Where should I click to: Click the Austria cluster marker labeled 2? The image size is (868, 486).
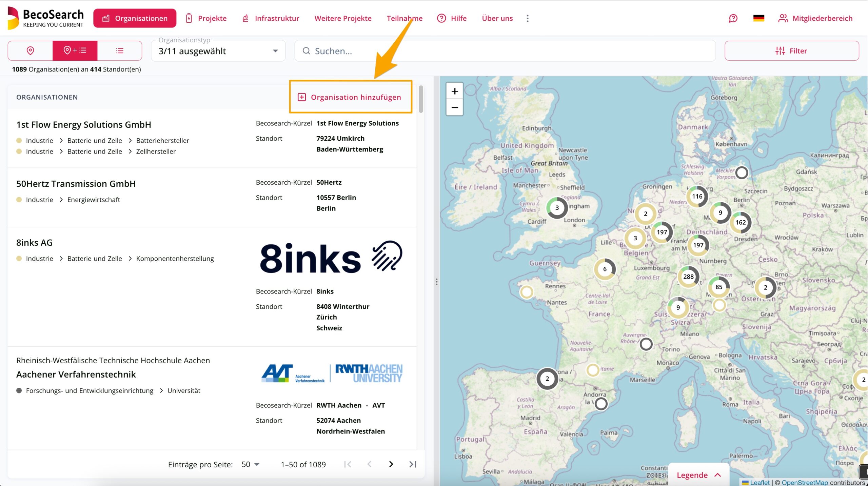click(x=765, y=287)
